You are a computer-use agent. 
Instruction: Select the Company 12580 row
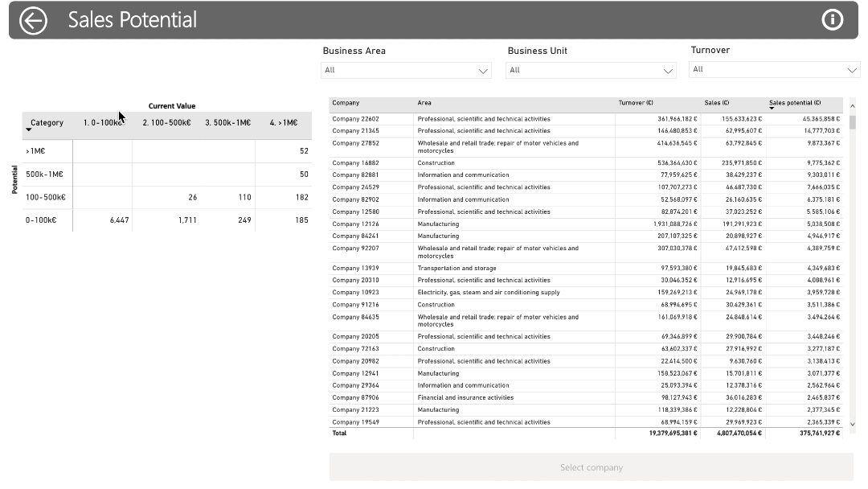point(586,212)
